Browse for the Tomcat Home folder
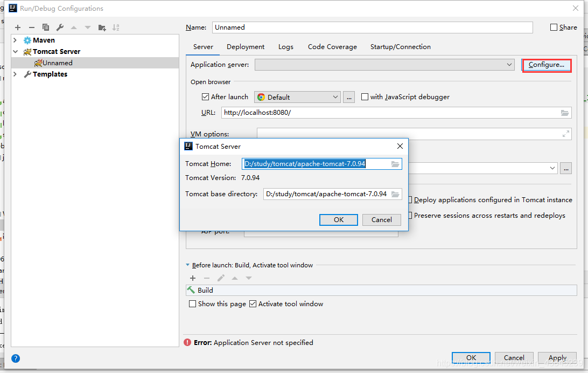Viewport: 588px width, 373px height. (x=395, y=164)
